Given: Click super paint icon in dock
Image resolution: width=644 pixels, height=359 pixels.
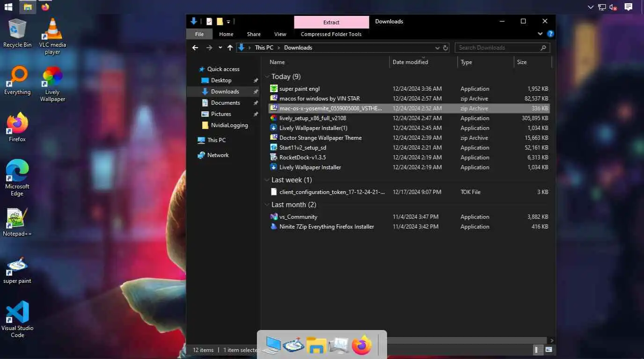Looking at the screenshot, I should 293,345.
